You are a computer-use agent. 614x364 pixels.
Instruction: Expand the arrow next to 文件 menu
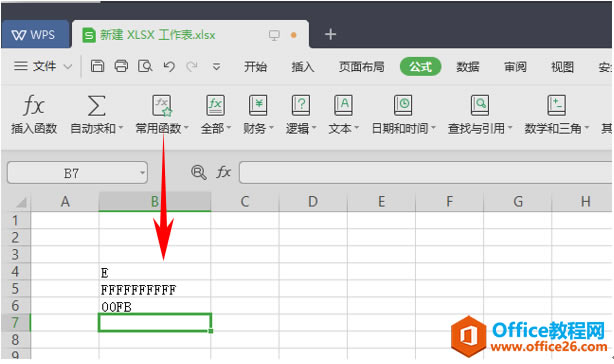point(68,67)
